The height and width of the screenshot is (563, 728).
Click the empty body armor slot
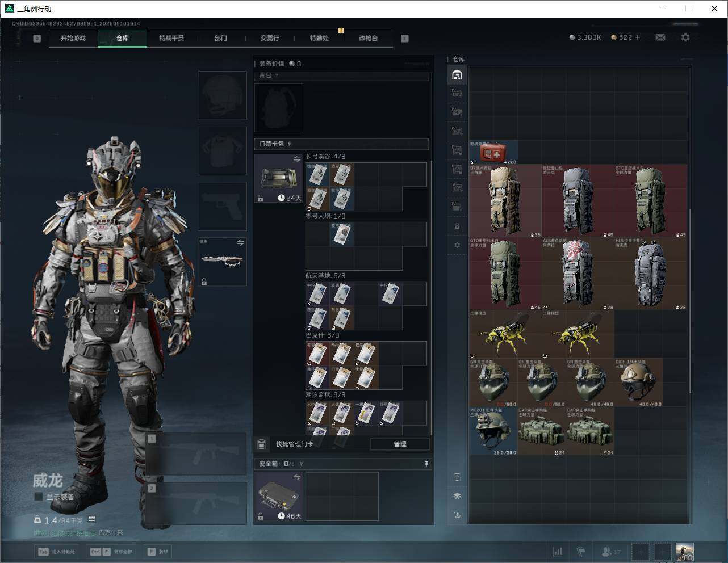pyautogui.click(x=222, y=150)
